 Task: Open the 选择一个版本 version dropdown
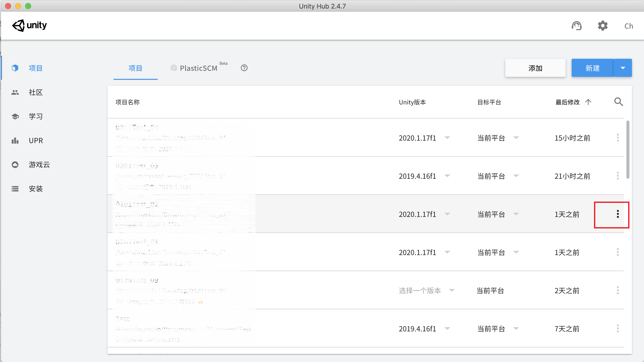click(x=452, y=290)
